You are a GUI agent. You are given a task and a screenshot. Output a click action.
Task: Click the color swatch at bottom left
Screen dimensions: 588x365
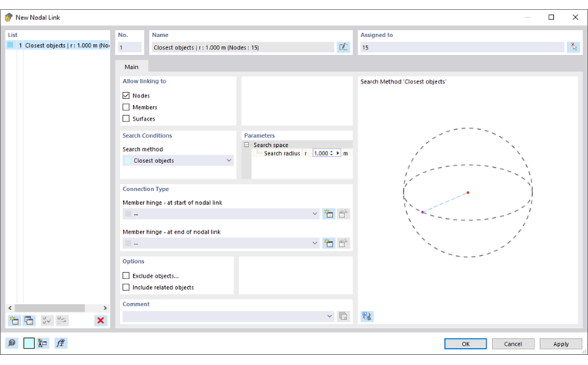tap(29, 343)
